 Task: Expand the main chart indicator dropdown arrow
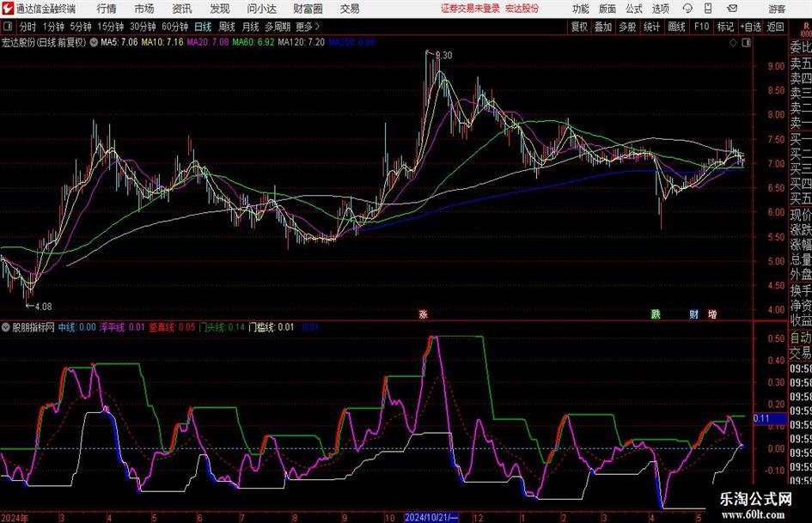(94, 42)
